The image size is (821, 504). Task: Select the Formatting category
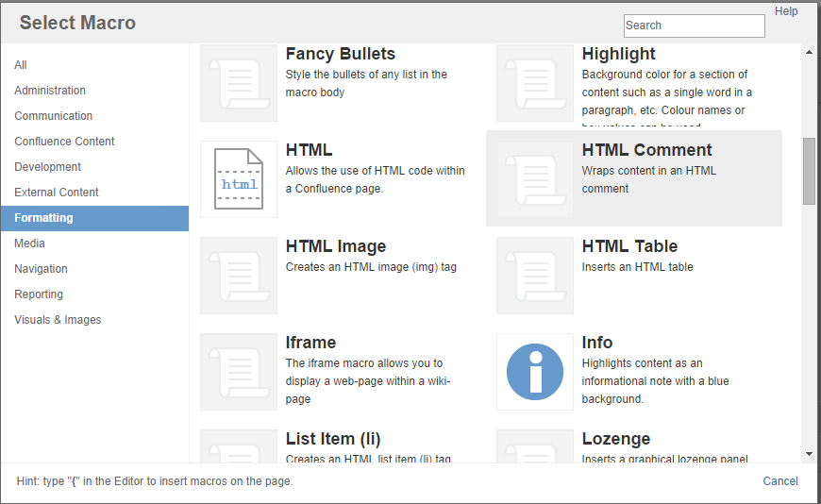pyautogui.click(x=94, y=218)
